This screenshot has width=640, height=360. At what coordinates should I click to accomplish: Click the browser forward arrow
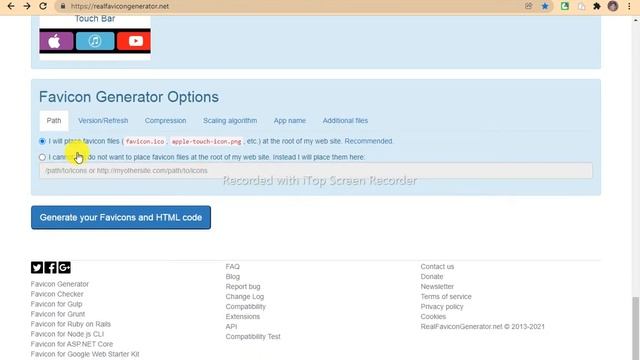tap(27, 6)
